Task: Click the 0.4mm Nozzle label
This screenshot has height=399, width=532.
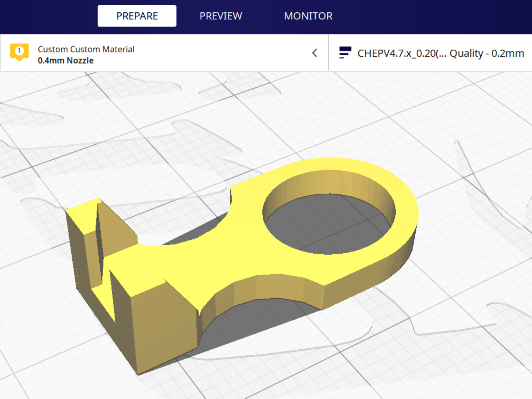Action: pyautogui.click(x=66, y=61)
